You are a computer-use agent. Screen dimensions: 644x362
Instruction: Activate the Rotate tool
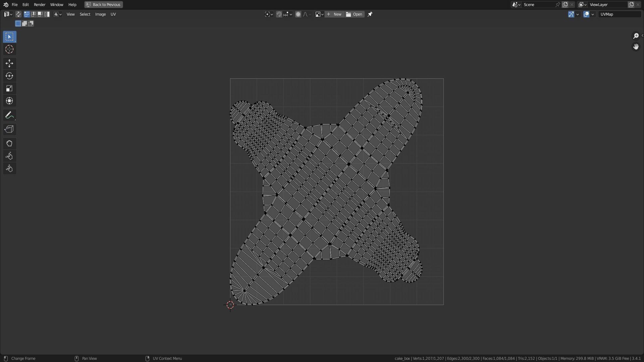(9, 76)
